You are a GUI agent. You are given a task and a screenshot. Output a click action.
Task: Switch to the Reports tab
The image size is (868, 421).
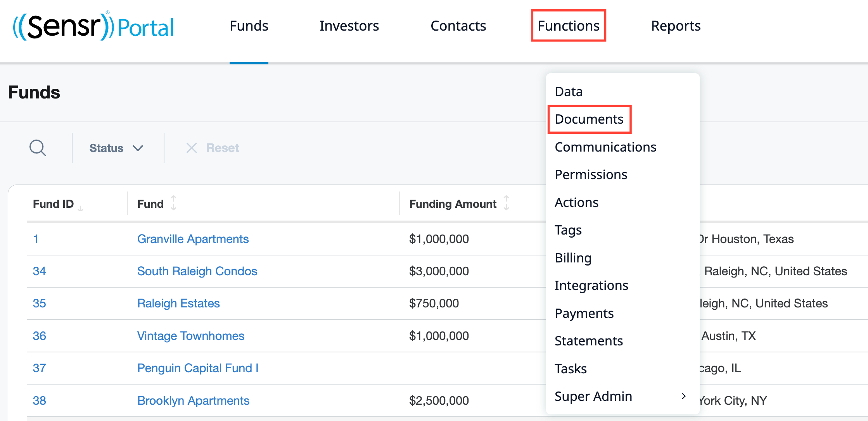[x=676, y=26]
